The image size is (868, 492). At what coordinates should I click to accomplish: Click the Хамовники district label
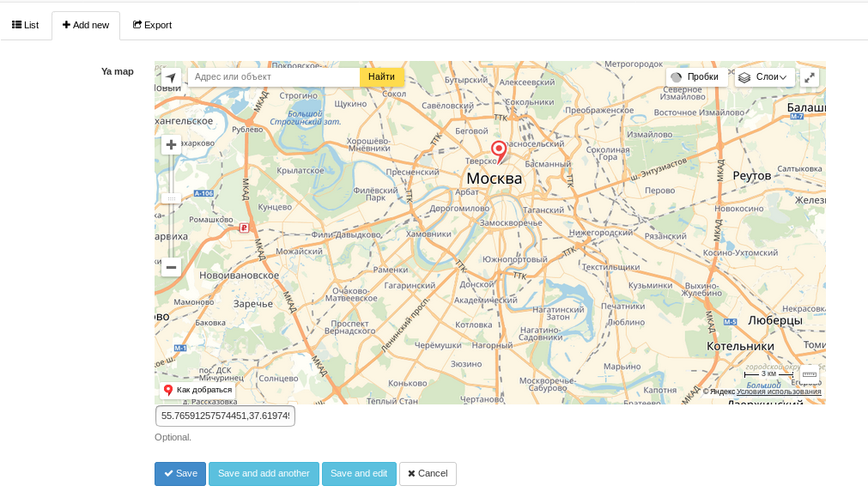[x=428, y=234]
